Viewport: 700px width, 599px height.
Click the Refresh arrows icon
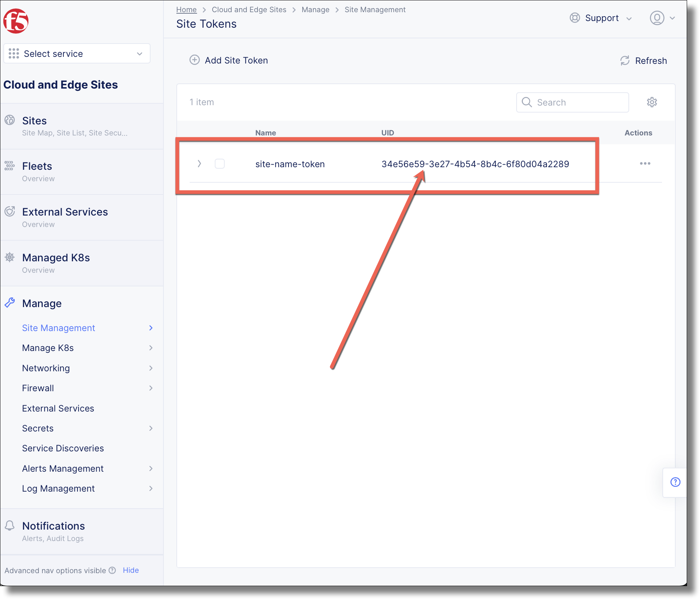click(x=625, y=61)
